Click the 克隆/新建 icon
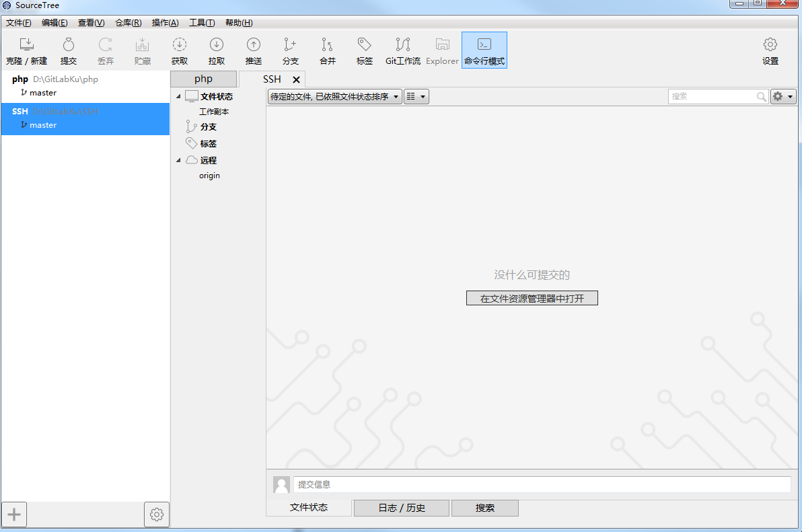Screen dimensions: 802x532 click(x=26, y=49)
